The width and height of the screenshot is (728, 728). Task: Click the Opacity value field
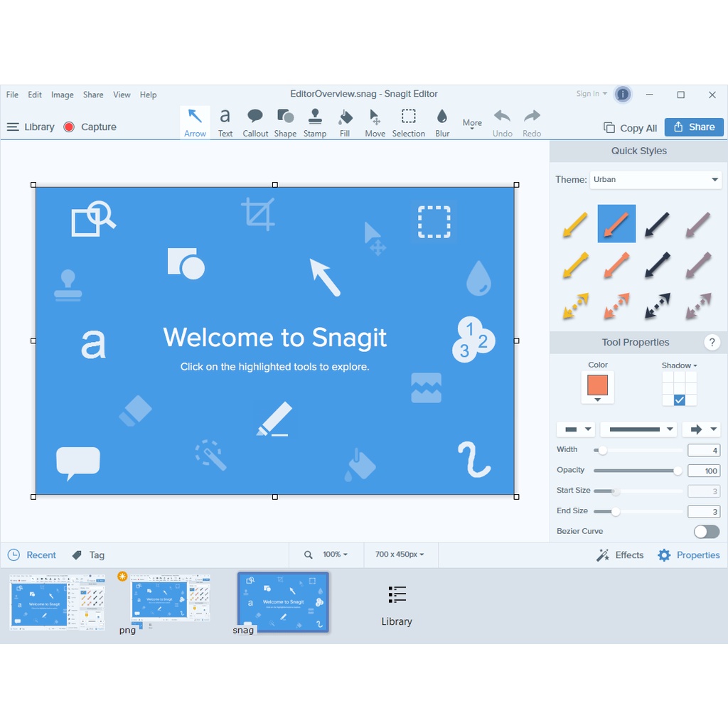704,471
